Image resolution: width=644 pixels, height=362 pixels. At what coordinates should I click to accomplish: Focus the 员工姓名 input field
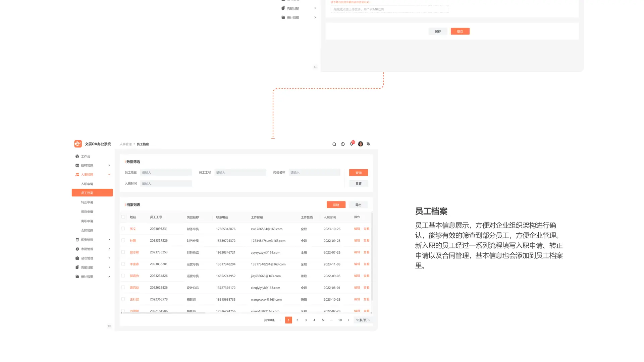166,173
